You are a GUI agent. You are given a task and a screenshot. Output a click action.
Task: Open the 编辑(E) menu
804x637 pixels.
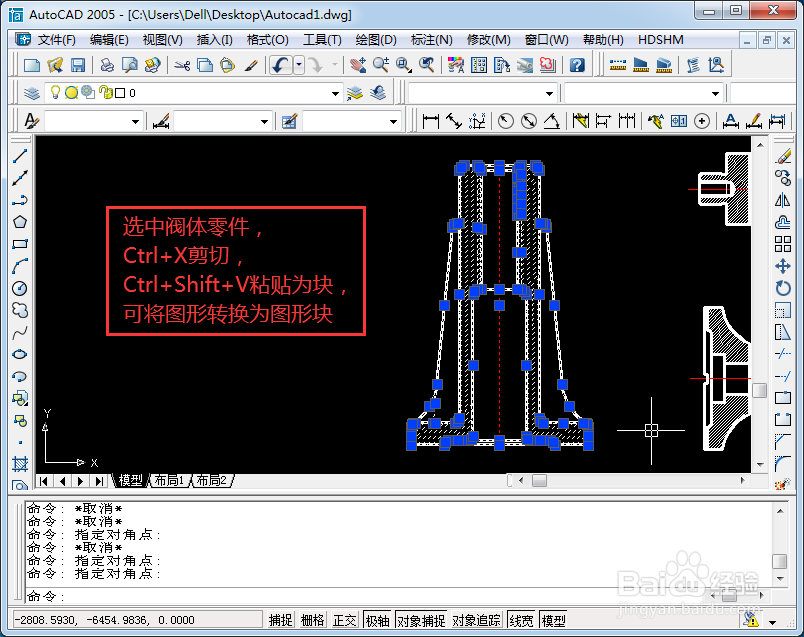click(x=109, y=39)
